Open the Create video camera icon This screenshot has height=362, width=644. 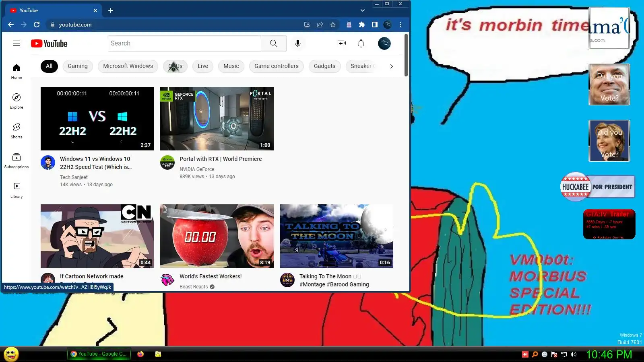click(x=342, y=43)
